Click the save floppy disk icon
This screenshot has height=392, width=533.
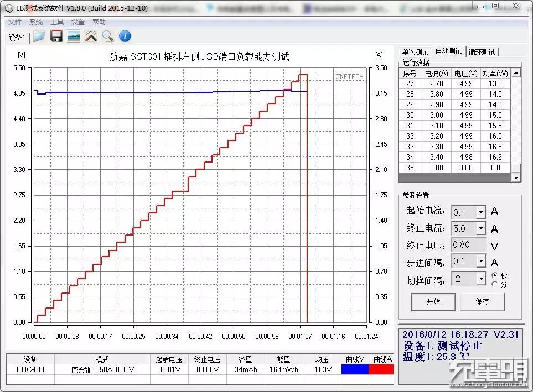tap(56, 36)
